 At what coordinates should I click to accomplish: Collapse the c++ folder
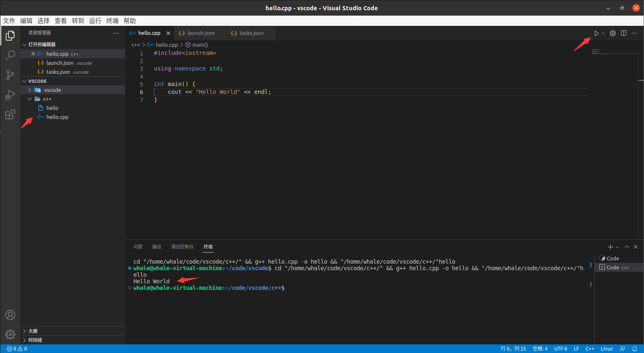pyautogui.click(x=73, y=99)
